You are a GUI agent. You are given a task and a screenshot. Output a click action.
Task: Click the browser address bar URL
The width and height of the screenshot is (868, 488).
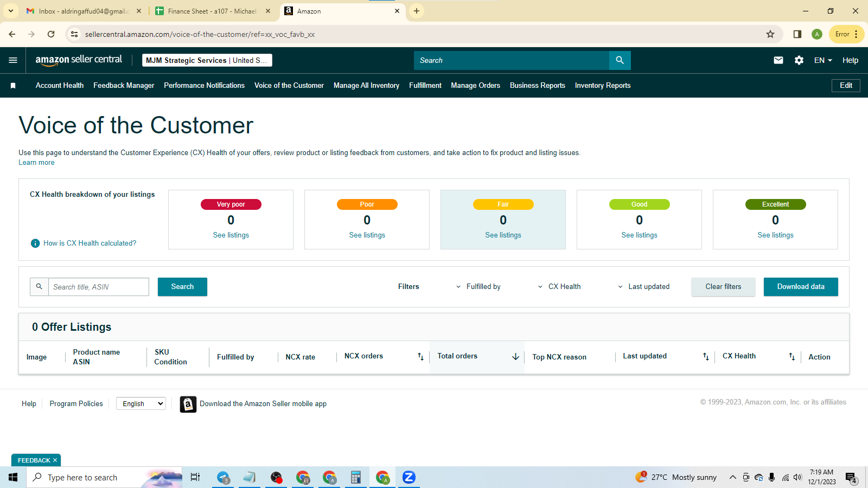coord(200,34)
